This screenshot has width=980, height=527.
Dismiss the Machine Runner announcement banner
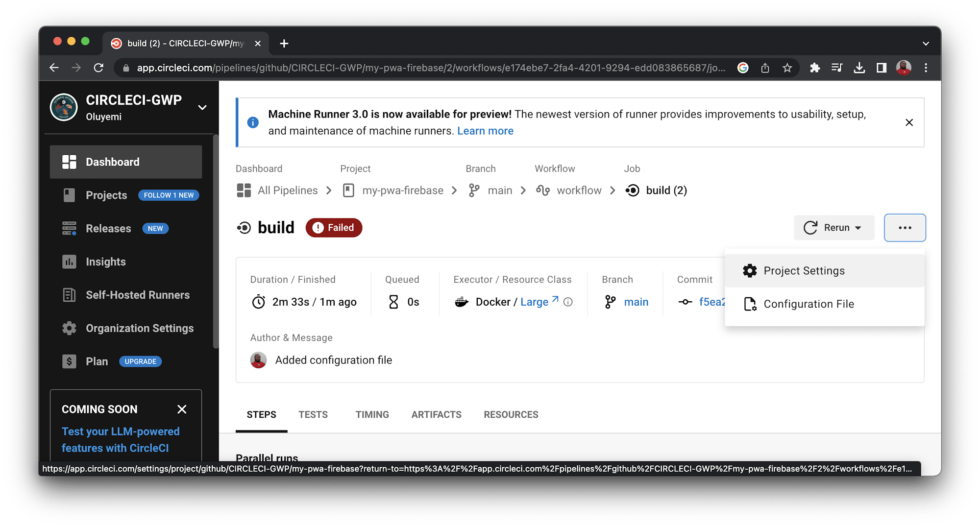pyautogui.click(x=909, y=122)
